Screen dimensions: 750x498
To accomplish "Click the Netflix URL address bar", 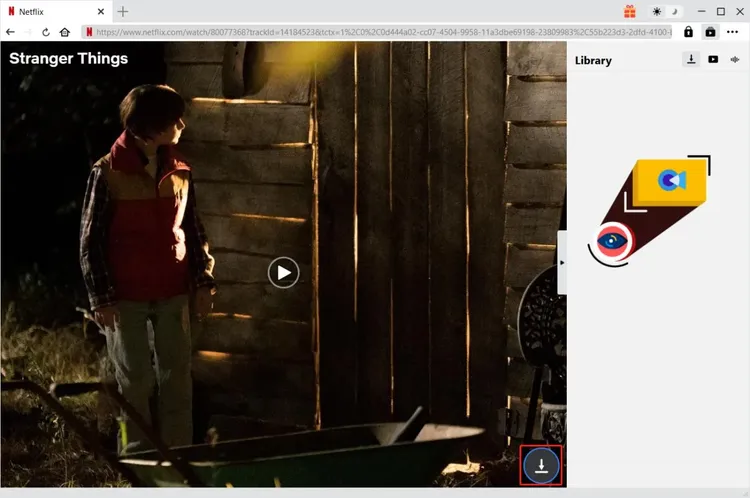I will [380, 32].
